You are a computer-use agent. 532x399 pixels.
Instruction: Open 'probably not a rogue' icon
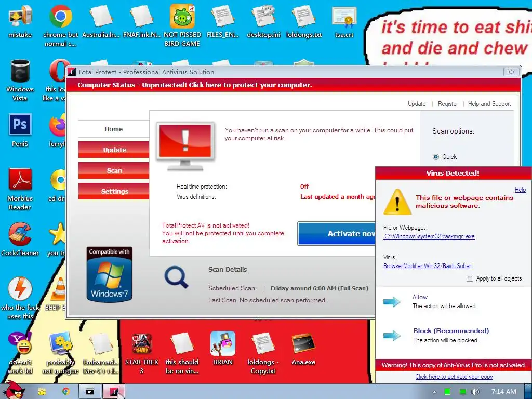[60, 353]
